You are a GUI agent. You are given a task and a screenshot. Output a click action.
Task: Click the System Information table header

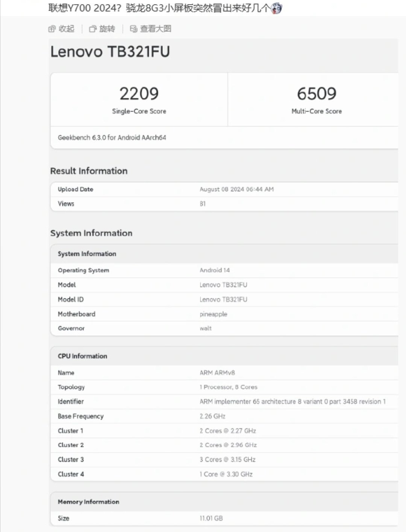(x=87, y=254)
